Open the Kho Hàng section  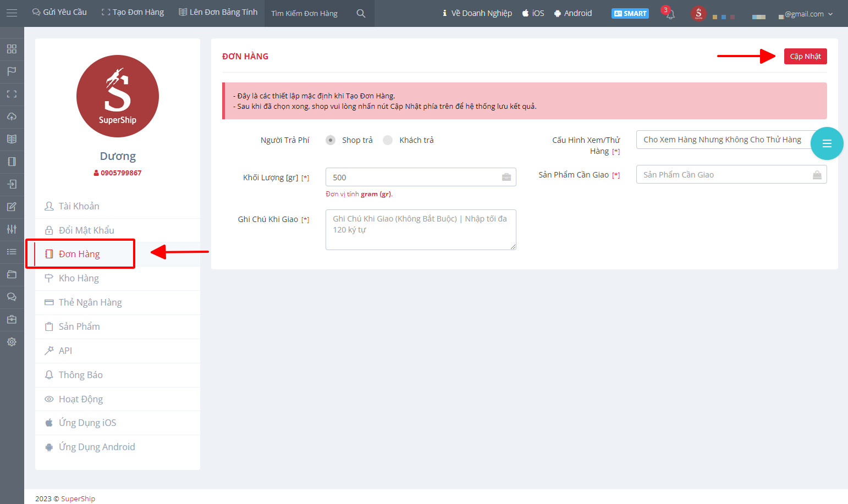coord(118,278)
